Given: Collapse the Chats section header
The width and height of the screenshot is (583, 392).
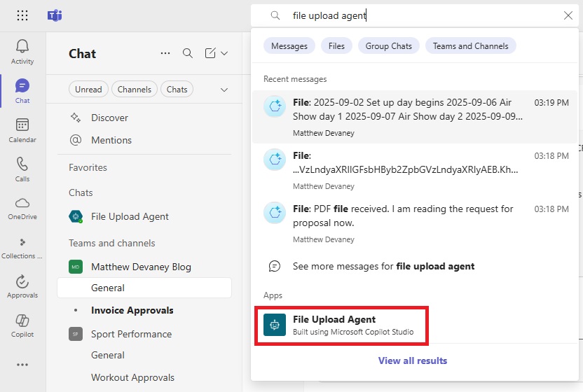Looking at the screenshot, I should (81, 192).
